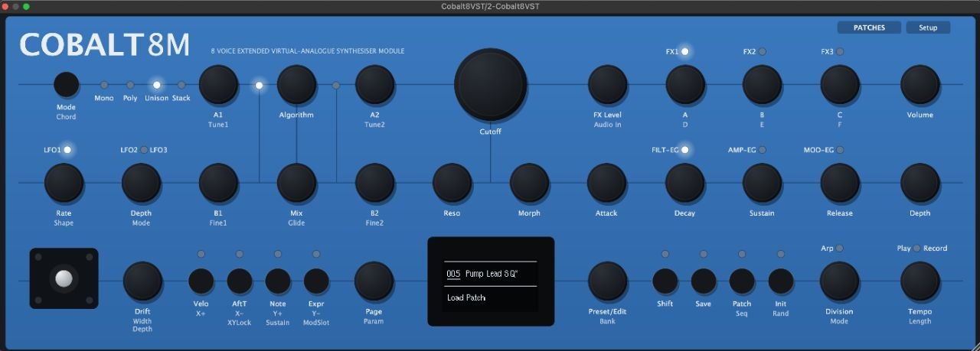This screenshot has height=351, width=980.
Task: Click the round AftT X- button
Action: pos(240,281)
